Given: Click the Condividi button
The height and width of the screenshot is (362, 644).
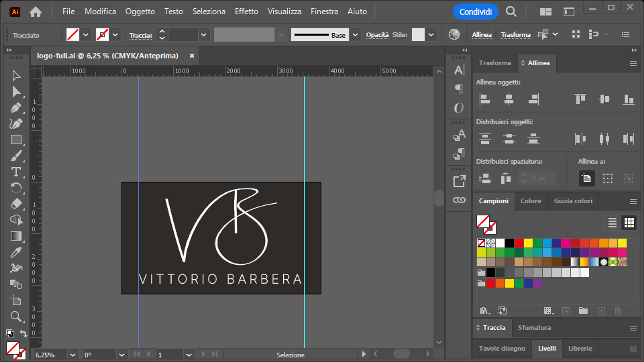Looking at the screenshot, I should [475, 12].
